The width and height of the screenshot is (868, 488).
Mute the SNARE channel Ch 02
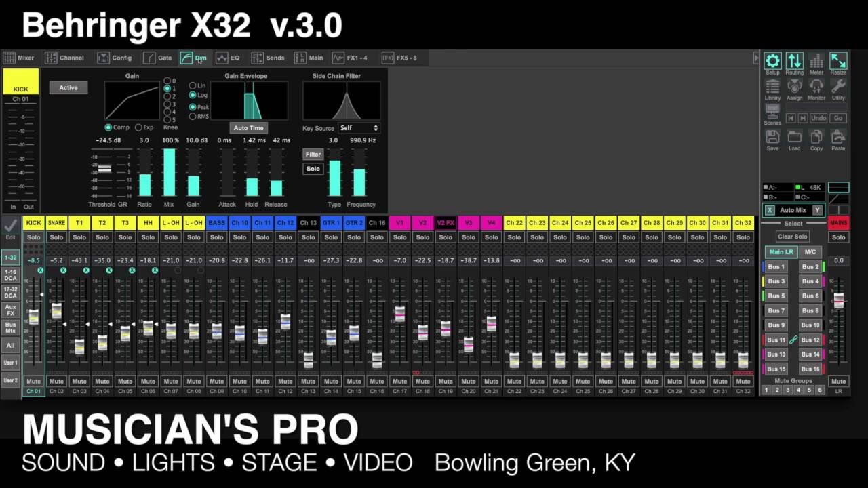[x=56, y=381]
